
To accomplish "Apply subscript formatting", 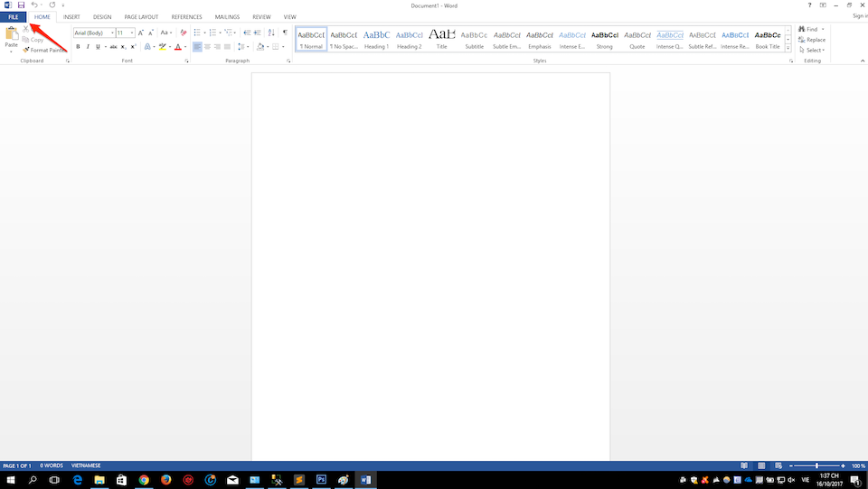I will click(x=124, y=47).
